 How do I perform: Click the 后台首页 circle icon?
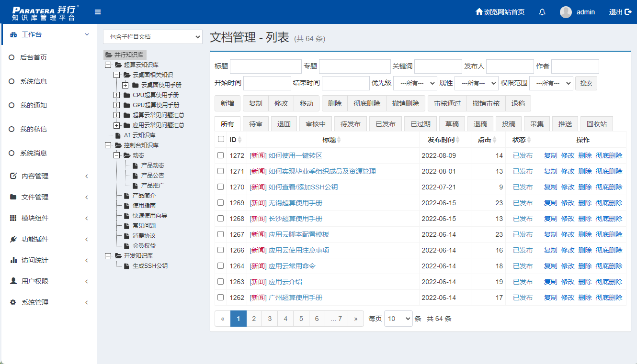click(12, 57)
